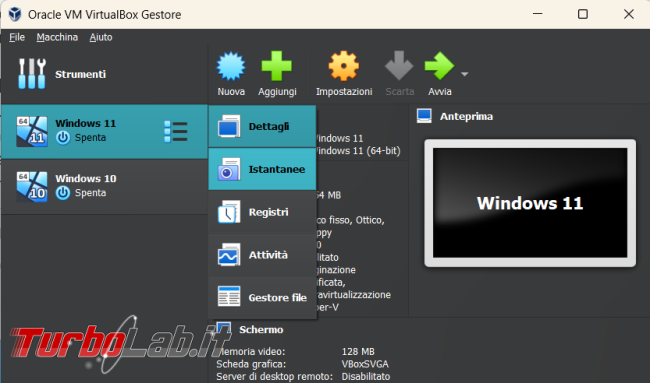Click the Aggiungi toolbar label
Viewport: 650px width, 383px height.
[277, 92]
